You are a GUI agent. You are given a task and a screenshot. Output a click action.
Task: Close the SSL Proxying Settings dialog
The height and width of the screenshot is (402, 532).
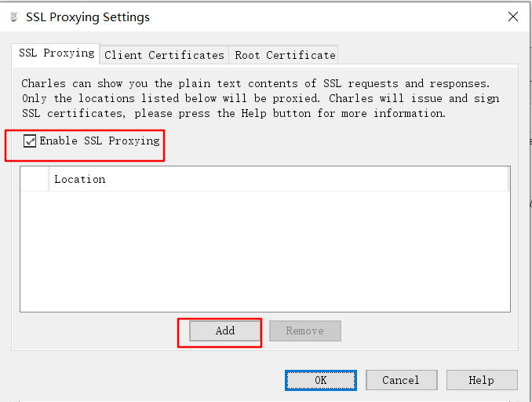point(513,16)
